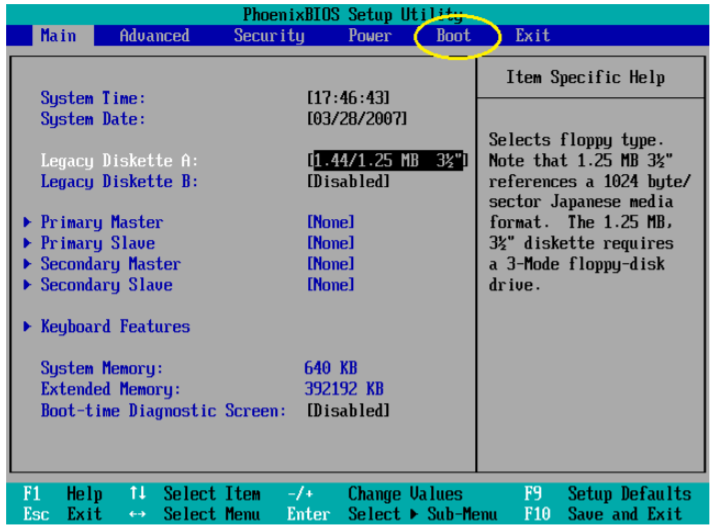
Task: Toggle Boot-time Diagnostic Screen Disabled value
Action: (348, 410)
